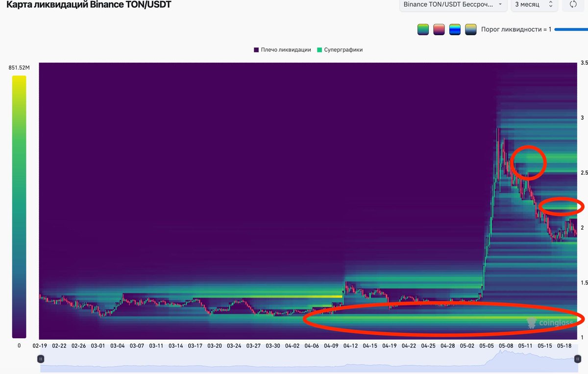The height and width of the screenshot is (374, 588).
Task: Select the green-yellow viridis color theme swatch
Action: [x=423, y=29]
